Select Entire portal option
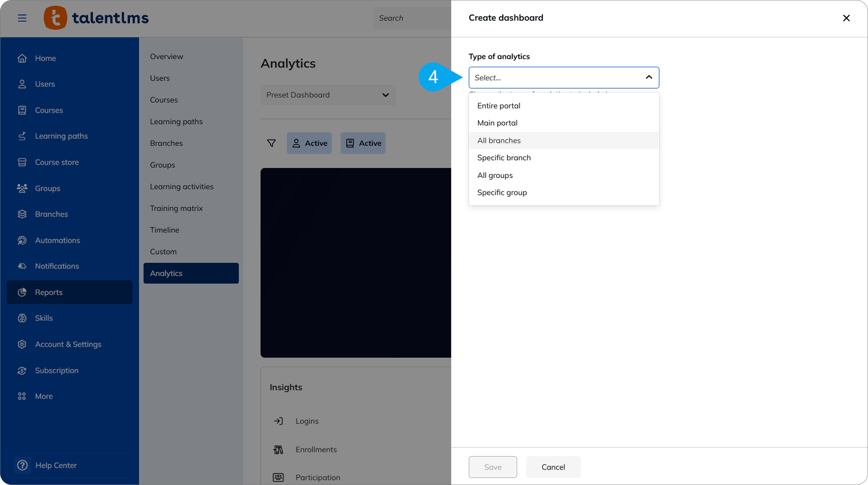Viewport: 868px width, 485px height. coord(498,106)
